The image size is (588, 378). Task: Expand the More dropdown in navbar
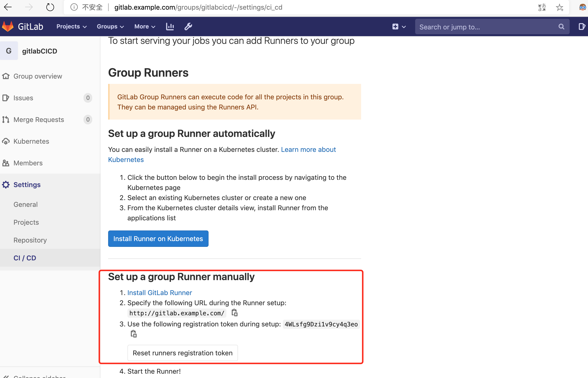pyautogui.click(x=145, y=27)
